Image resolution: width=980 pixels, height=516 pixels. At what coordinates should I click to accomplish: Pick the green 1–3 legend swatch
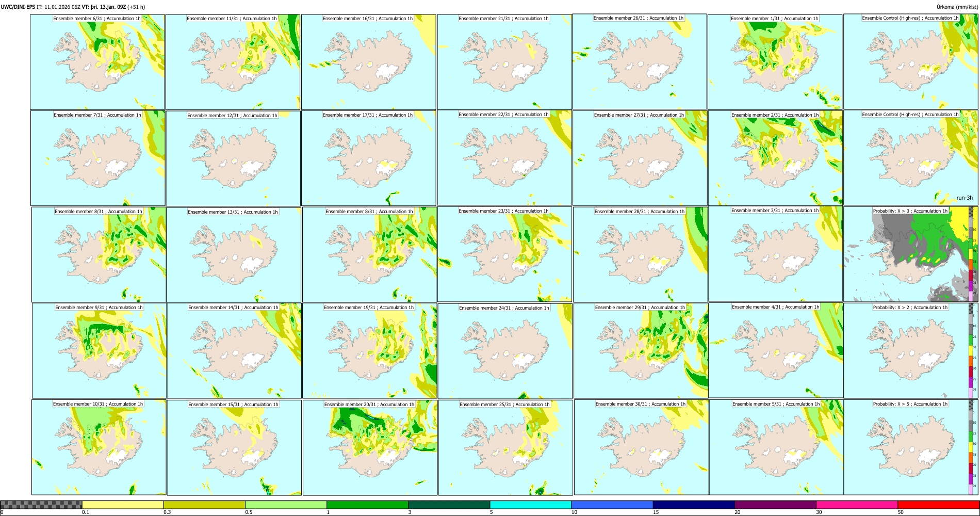click(367, 505)
